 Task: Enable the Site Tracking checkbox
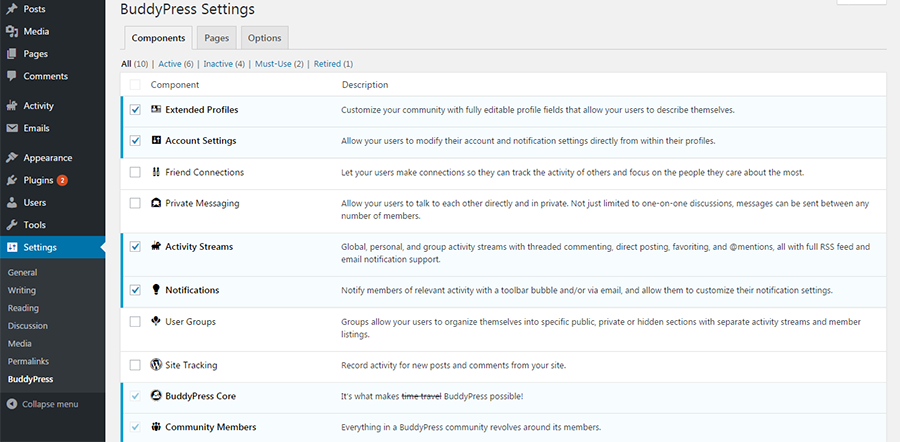[135, 365]
